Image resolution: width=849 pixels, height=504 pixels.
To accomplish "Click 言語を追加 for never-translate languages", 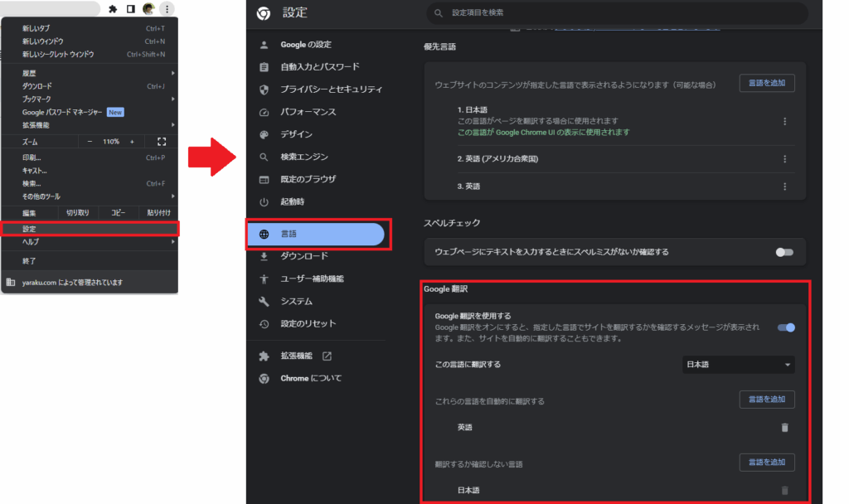I will click(767, 463).
